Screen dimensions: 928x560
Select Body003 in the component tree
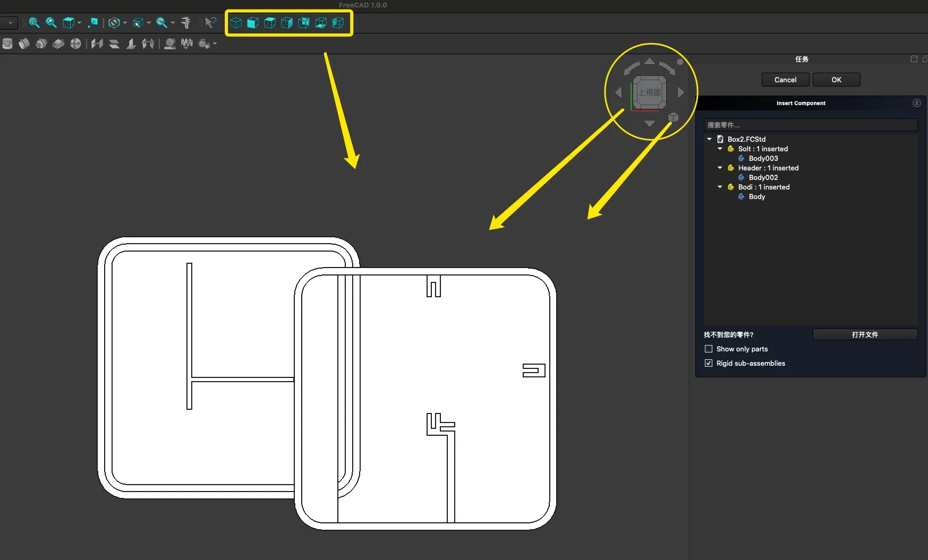click(763, 158)
